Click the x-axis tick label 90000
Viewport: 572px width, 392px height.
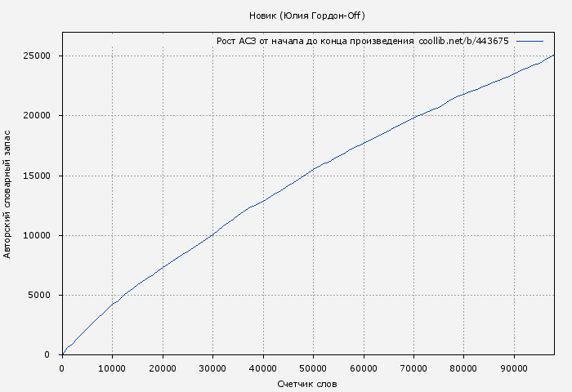coord(513,368)
